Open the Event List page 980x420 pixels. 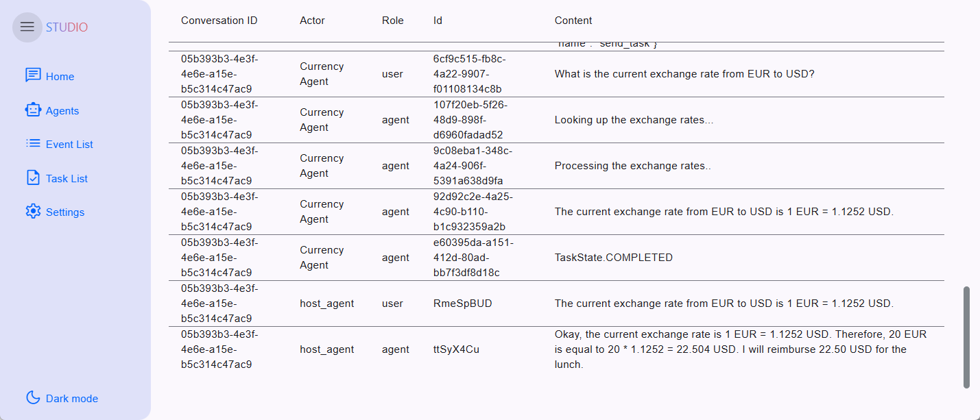click(69, 145)
